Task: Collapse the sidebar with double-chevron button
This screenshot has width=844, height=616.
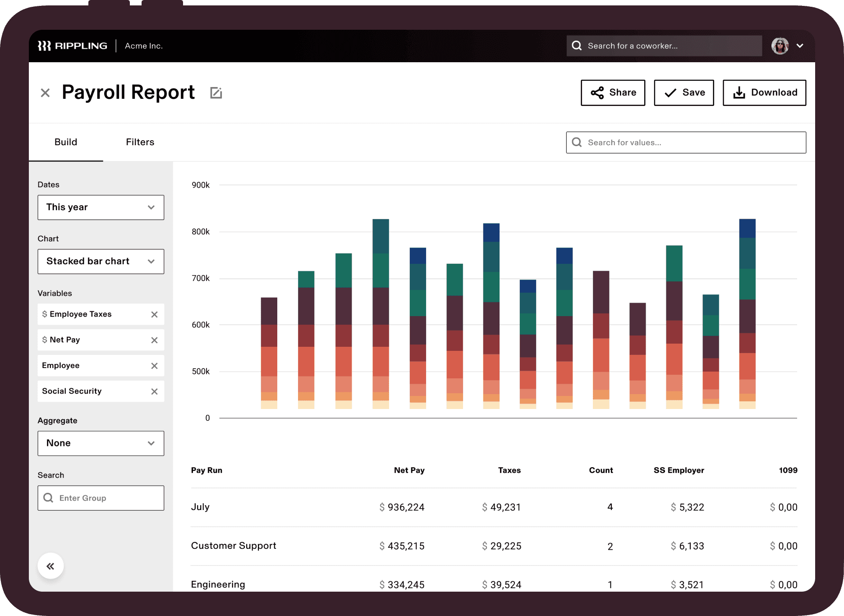Action: pyautogui.click(x=50, y=566)
